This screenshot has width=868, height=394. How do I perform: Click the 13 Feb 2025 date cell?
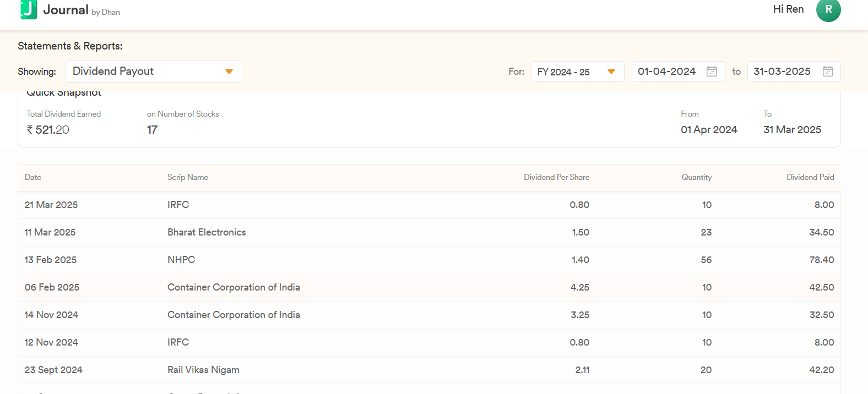coord(51,260)
